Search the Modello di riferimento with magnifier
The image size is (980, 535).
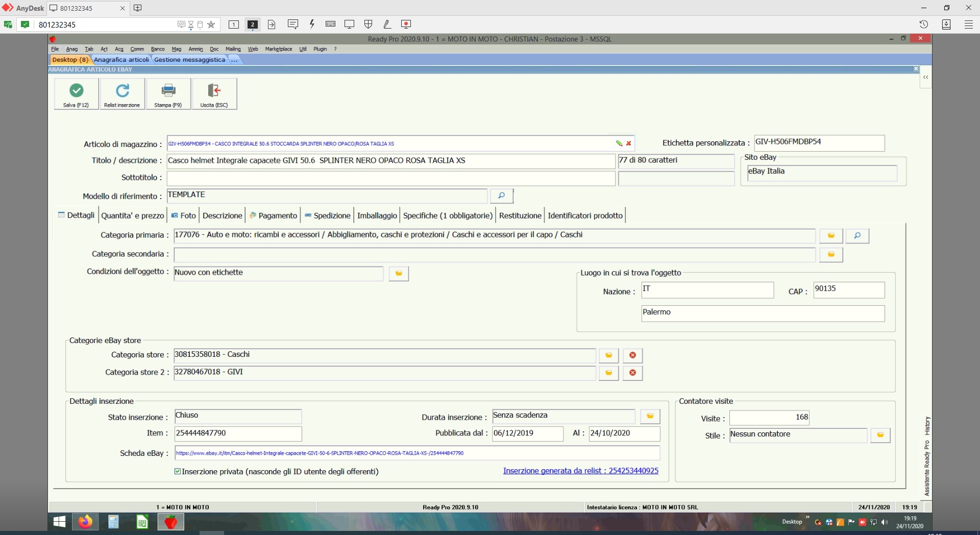click(501, 196)
